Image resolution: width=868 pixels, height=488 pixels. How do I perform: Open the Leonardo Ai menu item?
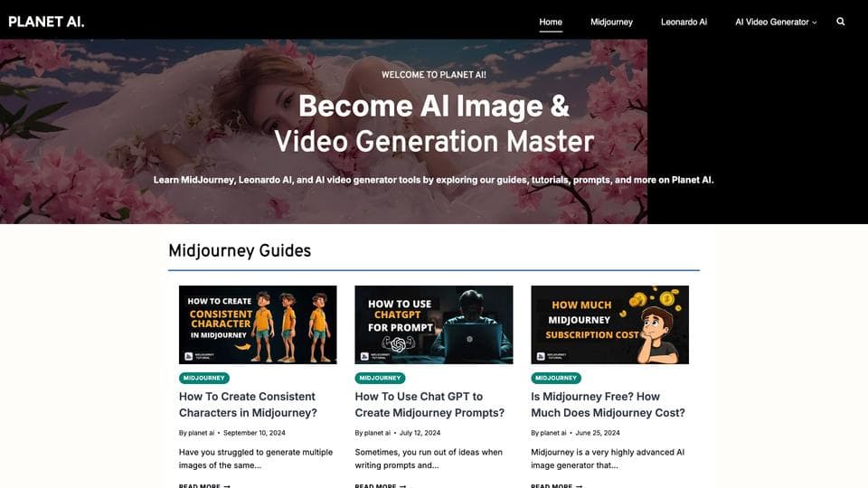684,22
